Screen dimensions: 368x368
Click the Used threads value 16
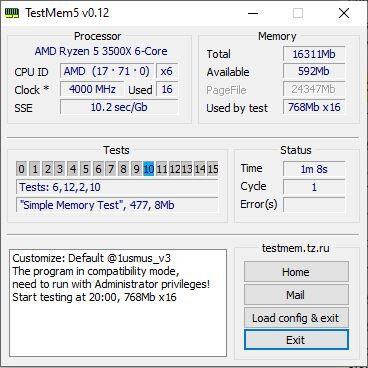[x=167, y=89]
